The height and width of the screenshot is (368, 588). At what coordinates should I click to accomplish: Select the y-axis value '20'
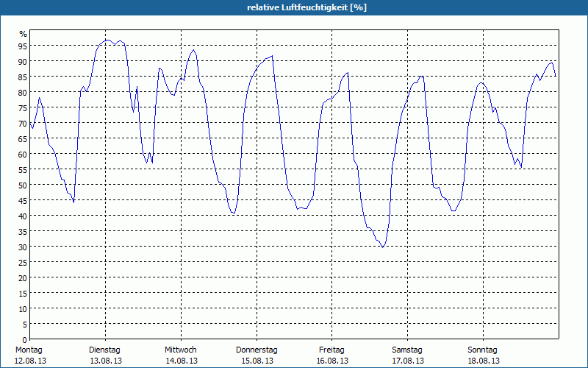pos(23,278)
